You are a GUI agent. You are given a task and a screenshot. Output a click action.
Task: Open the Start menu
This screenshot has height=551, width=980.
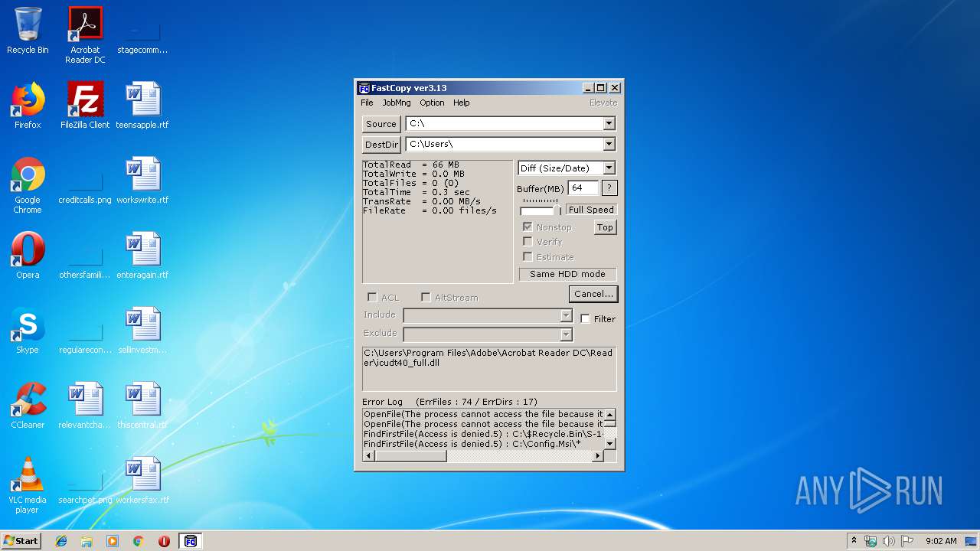(x=21, y=541)
